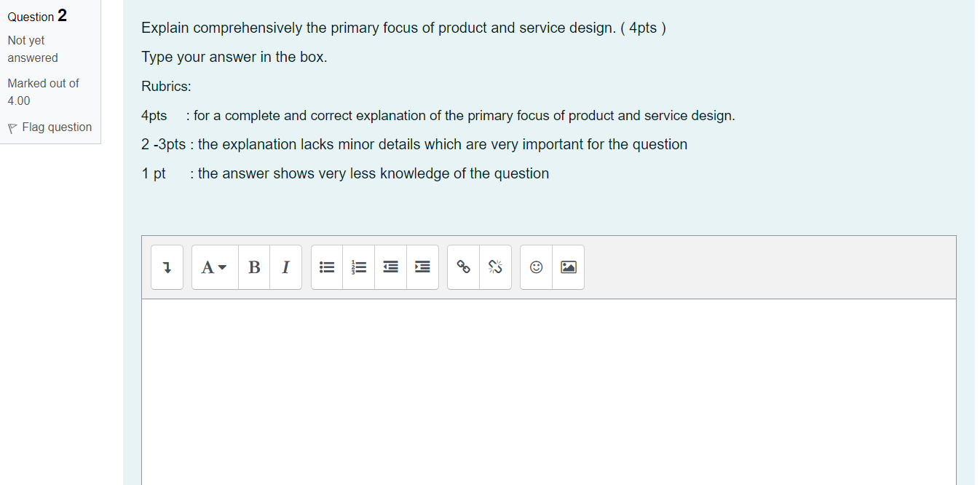Insert an ordered numbered list
980x485 pixels.
[x=358, y=267]
